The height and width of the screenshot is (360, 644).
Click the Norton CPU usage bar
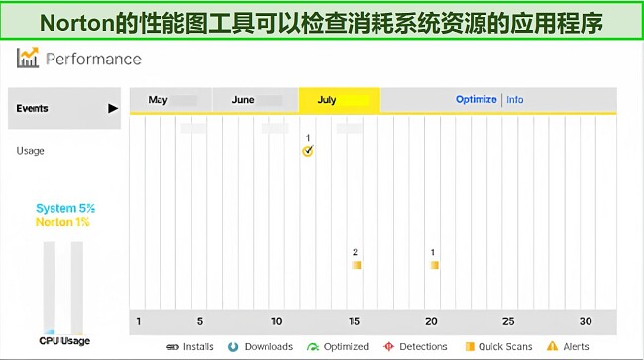coord(77,288)
